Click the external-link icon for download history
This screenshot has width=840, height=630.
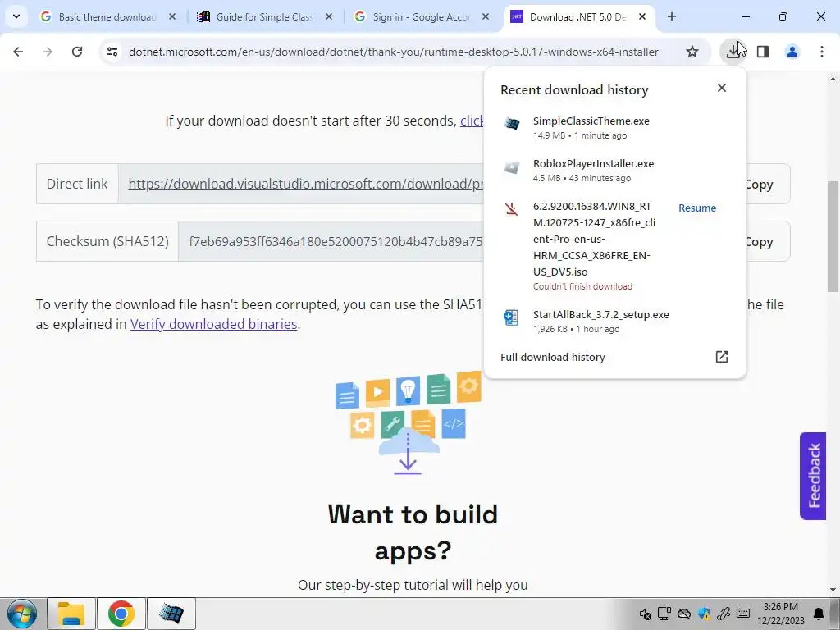[722, 357]
